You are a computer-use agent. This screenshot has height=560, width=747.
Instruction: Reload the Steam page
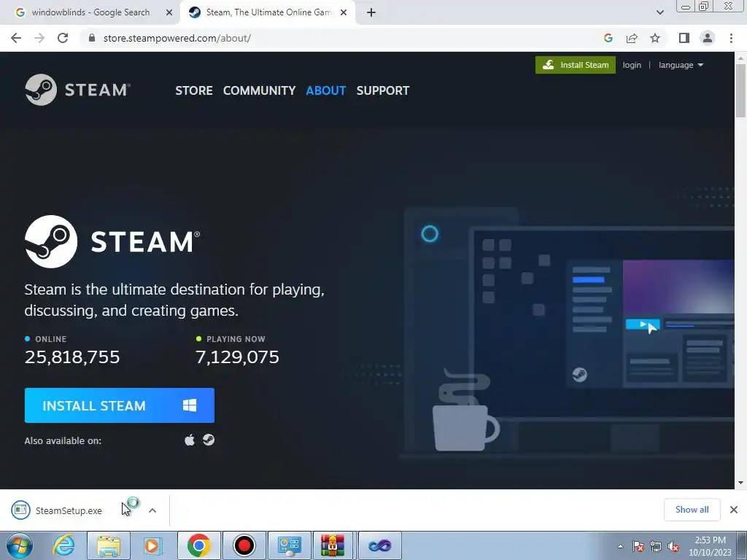[x=63, y=38]
